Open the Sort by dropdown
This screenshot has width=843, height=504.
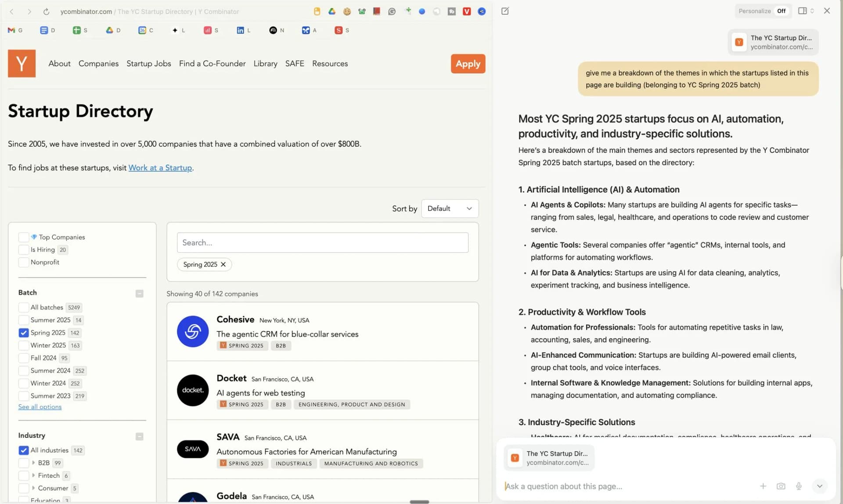450,209
